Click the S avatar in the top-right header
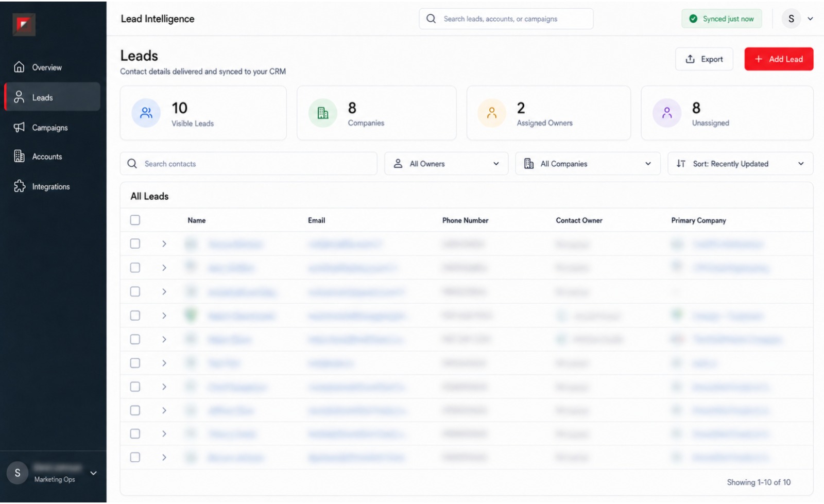Screen dimensions: 824x504 tap(791, 19)
